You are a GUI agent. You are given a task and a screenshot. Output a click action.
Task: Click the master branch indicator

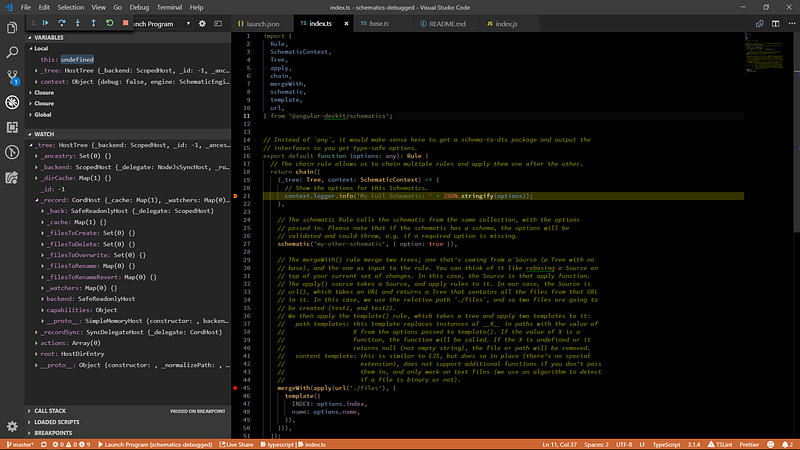point(19,444)
